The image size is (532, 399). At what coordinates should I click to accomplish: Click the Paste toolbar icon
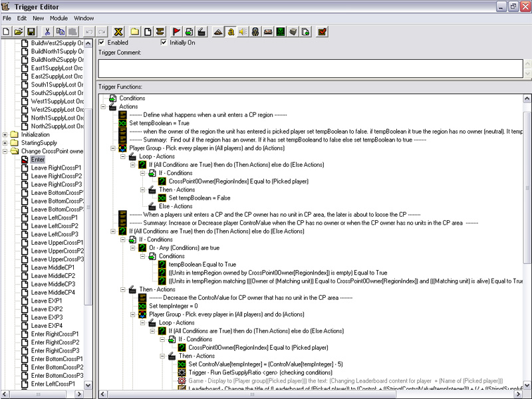[x=72, y=32]
